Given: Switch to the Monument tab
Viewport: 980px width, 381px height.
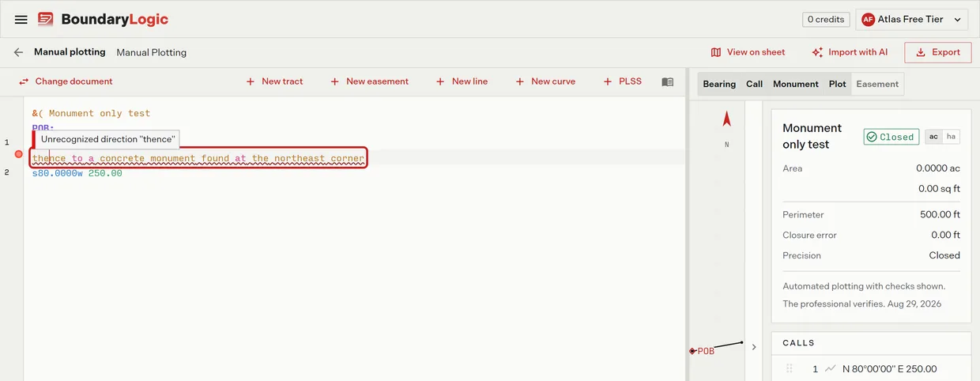Looking at the screenshot, I should click(796, 84).
